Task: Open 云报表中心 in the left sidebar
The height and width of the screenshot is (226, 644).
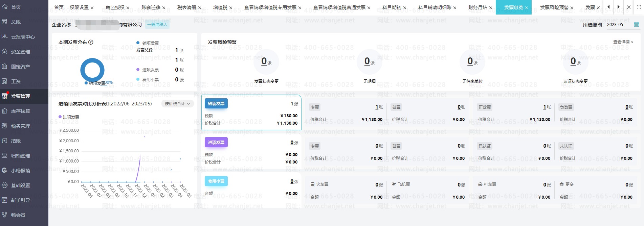Action: tap(23, 37)
